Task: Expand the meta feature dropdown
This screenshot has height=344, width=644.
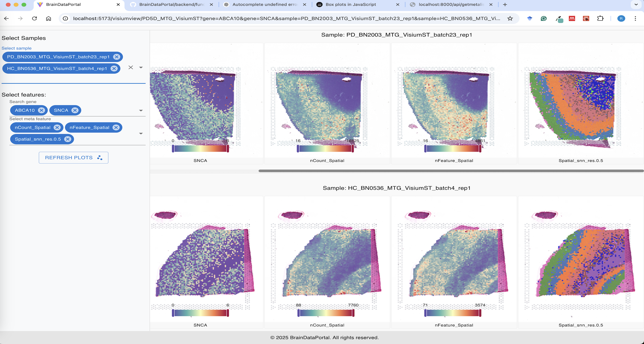Action: pyautogui.click(x=141, y=134)
